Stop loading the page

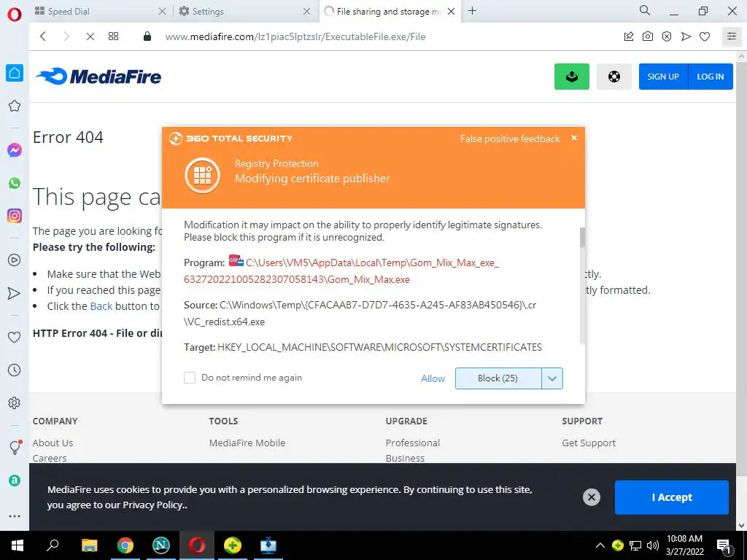[x=90, y=36]
